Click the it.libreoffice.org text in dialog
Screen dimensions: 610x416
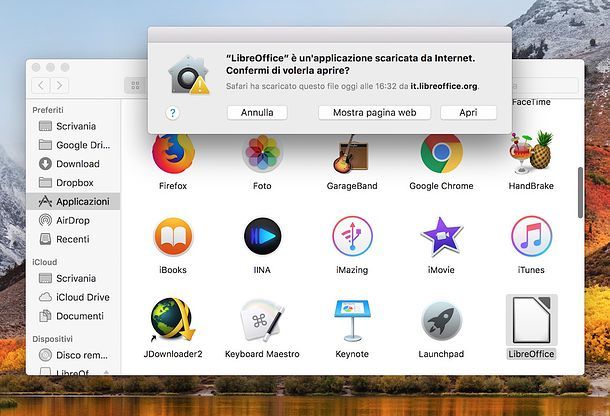[x=444, y=86]
